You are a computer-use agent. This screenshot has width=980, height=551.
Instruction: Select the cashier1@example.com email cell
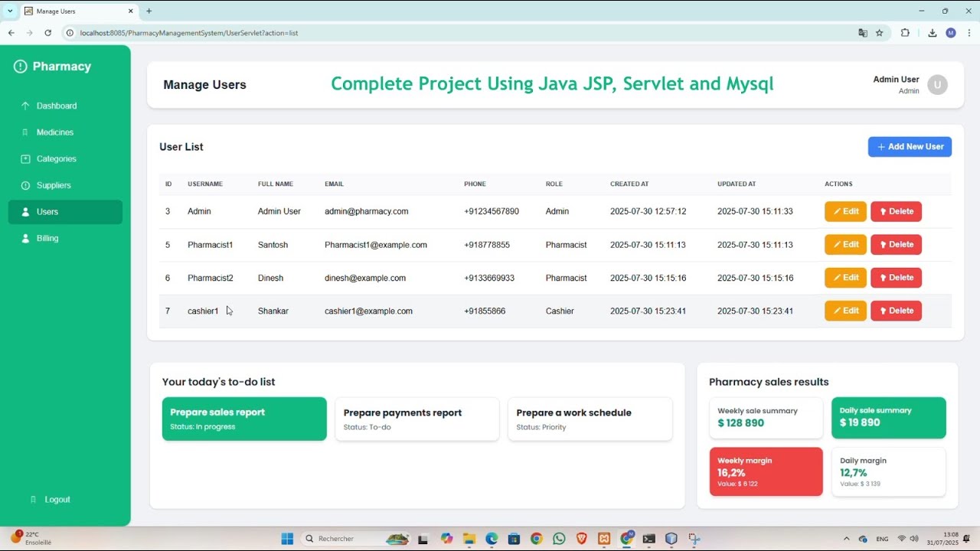click(368, 311)
